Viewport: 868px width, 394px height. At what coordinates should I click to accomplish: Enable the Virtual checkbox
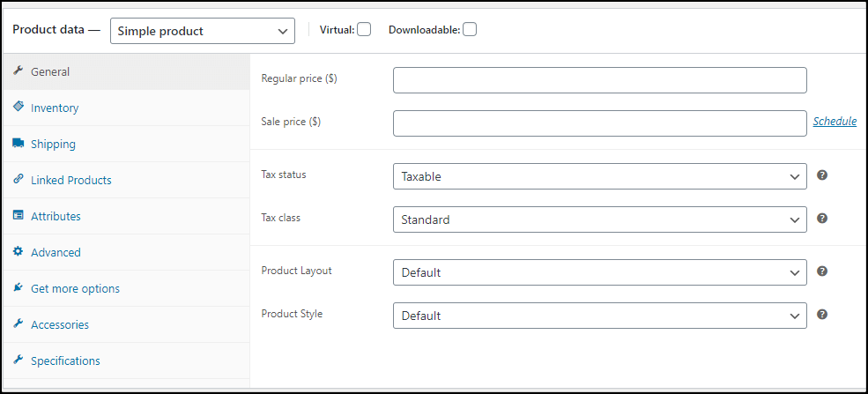(x=364, y=29)
